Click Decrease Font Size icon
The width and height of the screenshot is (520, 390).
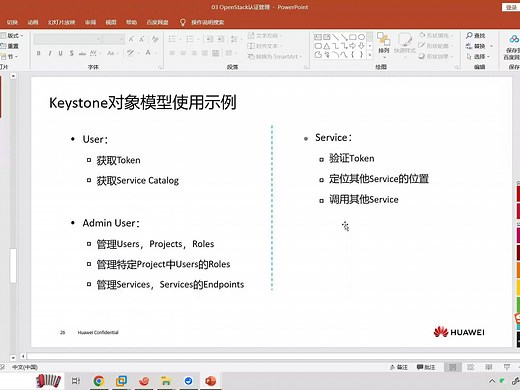(142, 39)
